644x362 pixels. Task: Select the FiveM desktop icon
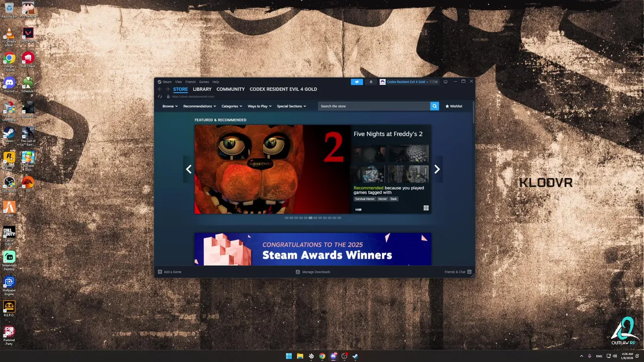(9, 209)
